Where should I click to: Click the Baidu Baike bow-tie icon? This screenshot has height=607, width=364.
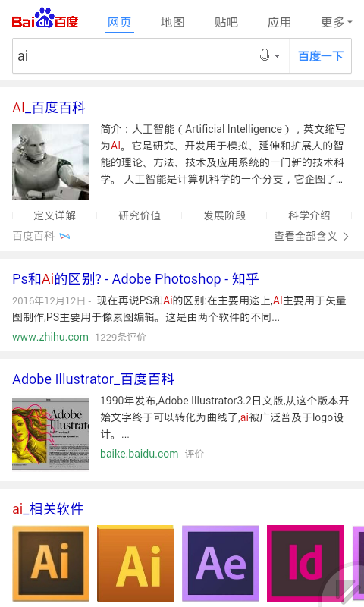(x=64, y=236)
